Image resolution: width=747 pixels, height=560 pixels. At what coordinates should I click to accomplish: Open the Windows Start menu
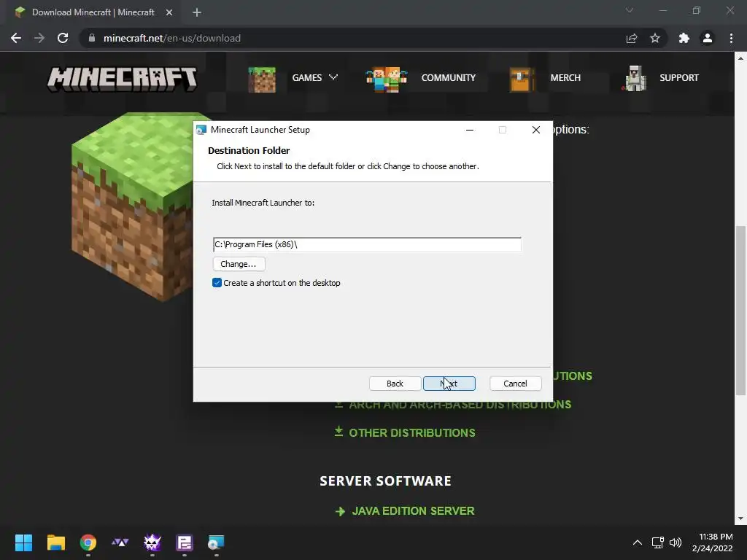pos(23,542)
